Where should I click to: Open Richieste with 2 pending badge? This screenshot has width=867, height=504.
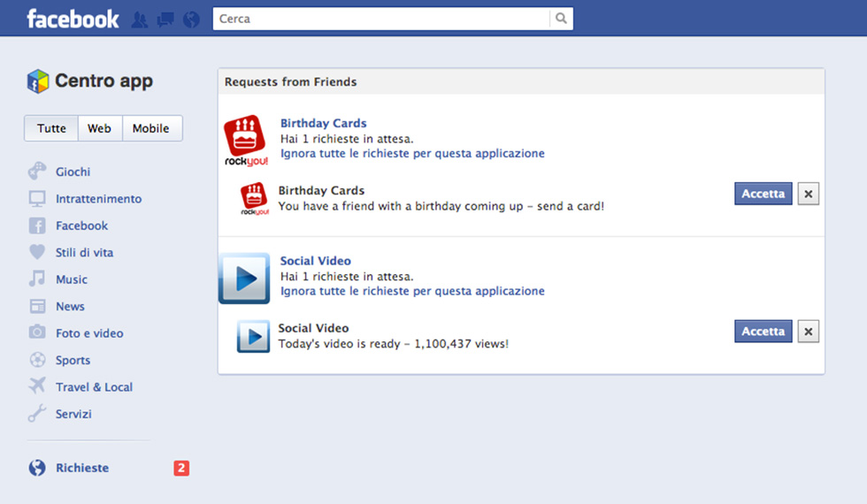click(x=82, y=468)
